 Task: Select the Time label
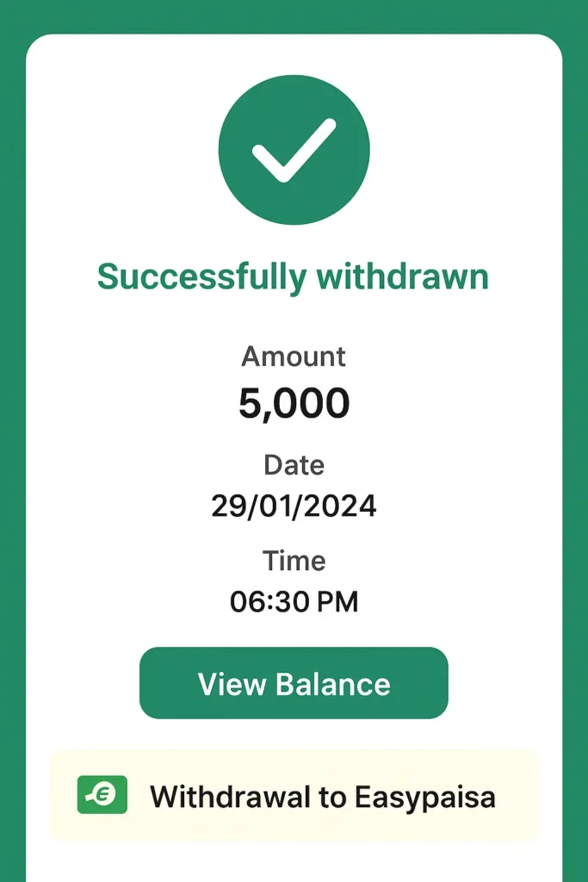(x=294, y=561)
